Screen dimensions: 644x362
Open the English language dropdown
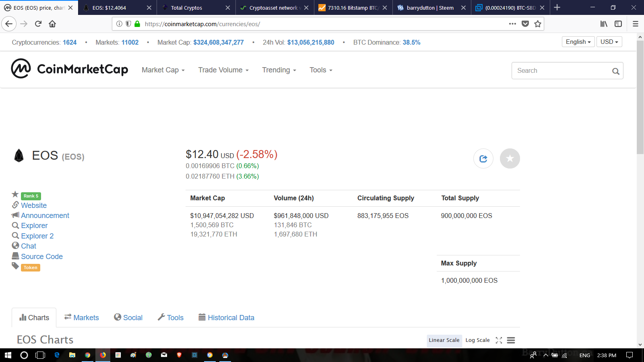[x=578, y=42]
